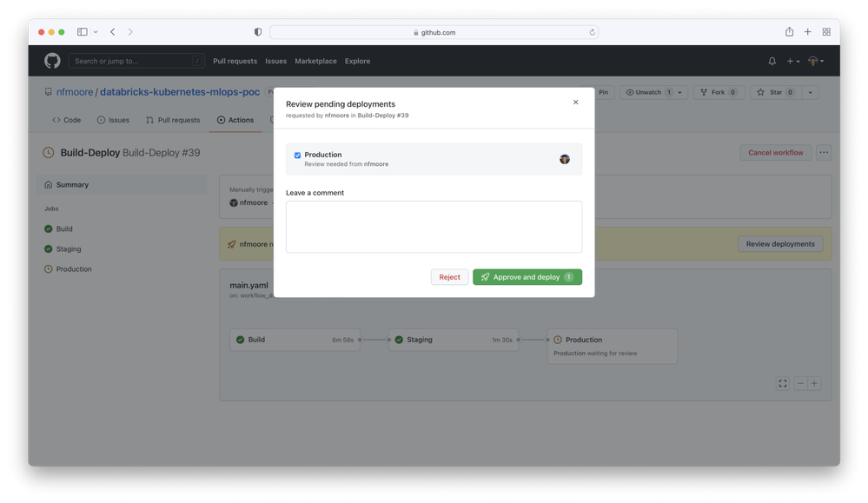Zoom in the workflow graph
868x503 pixels.
tap(814, 383)
